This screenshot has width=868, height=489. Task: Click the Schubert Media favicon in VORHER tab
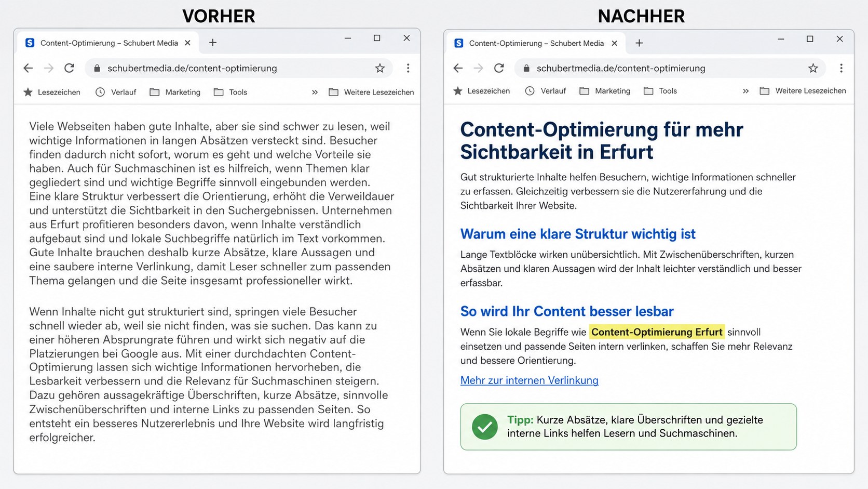point(30,43)
